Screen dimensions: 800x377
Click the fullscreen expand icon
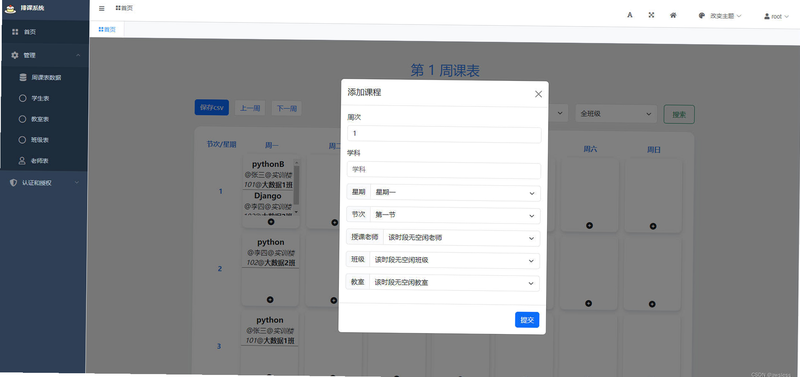pyautogui.click(x=651, y=15)
